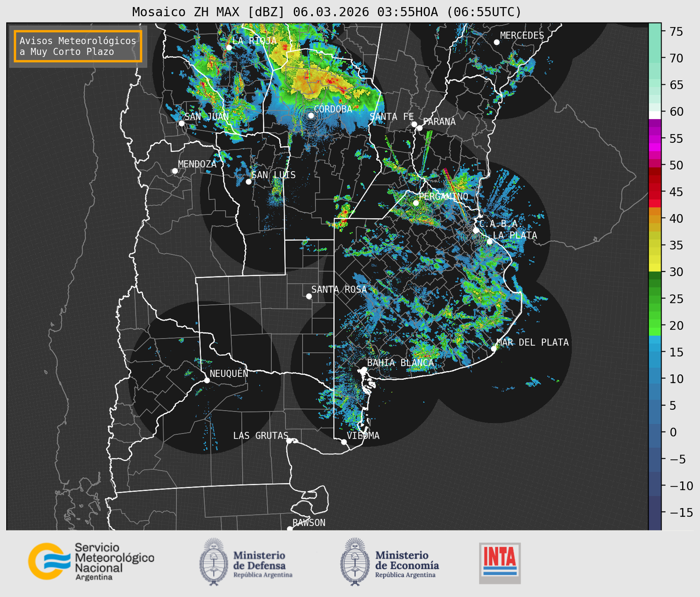700x597 pixels.
Task: Click the Servicio Meteorológico Nacional sun-and-flag logo
Action: [x=49, y=561]
